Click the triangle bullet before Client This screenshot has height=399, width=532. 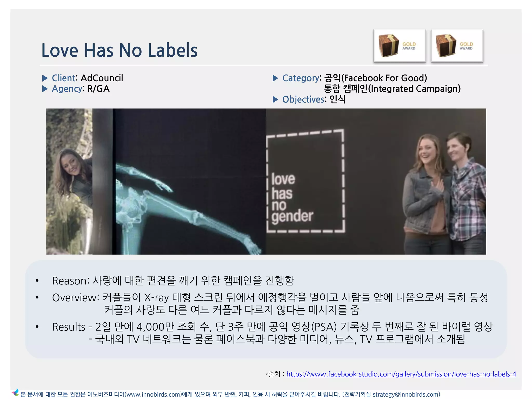click(45, 78)
